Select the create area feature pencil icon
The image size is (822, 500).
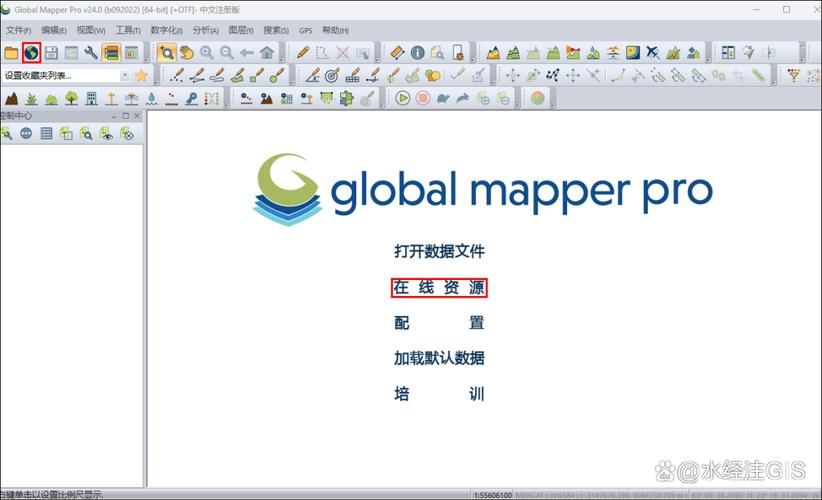coord(237,75)
